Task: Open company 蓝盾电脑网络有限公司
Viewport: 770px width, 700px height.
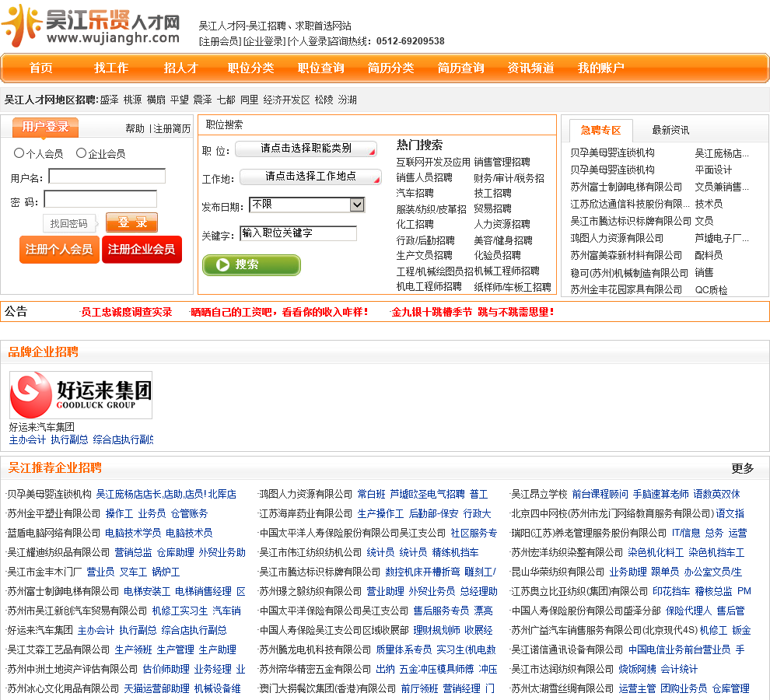Action: [x=54, y=533]
